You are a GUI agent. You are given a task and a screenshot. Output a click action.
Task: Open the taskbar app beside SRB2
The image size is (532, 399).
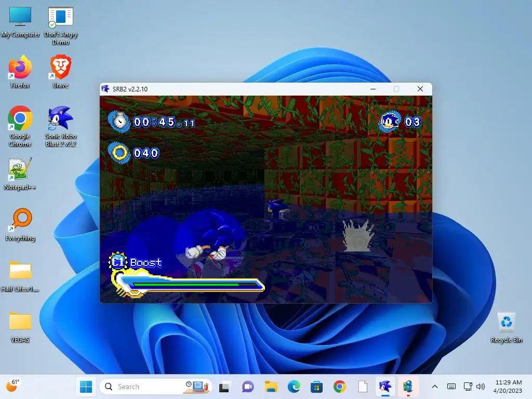(x=408, y=387)
